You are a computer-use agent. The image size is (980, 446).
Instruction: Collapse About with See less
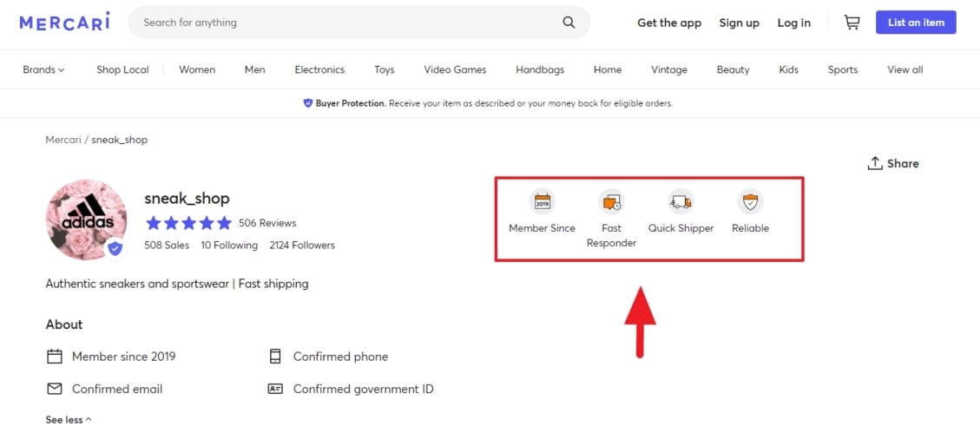click(x=69, y=420)
